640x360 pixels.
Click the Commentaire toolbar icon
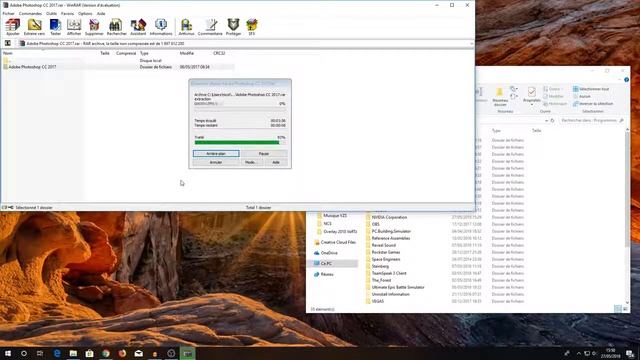[x=210, y=27]
